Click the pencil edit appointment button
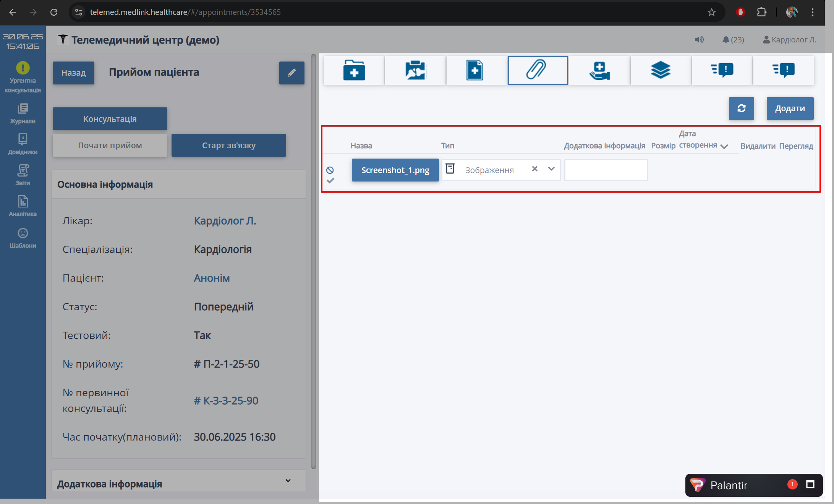 click(x=291, y=73)
